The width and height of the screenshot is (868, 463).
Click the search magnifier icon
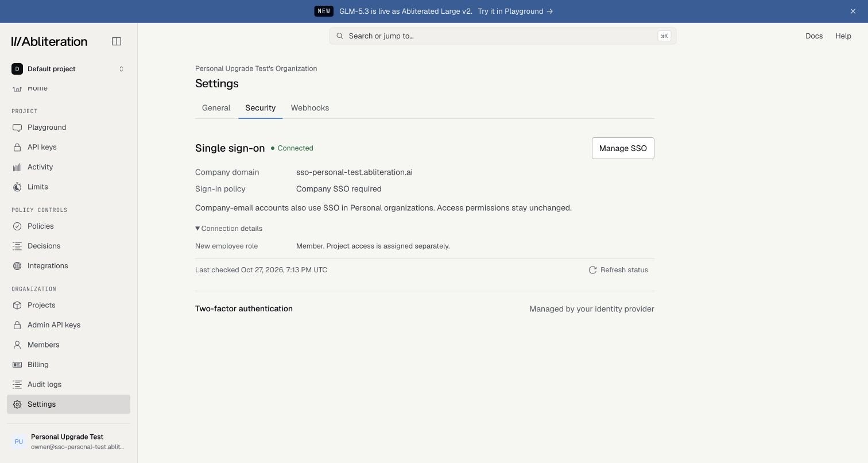pos(340,36)
